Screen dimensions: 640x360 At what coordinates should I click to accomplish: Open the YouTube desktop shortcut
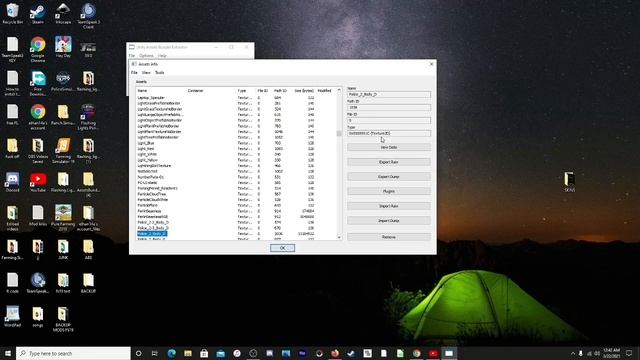click(38, 182)
